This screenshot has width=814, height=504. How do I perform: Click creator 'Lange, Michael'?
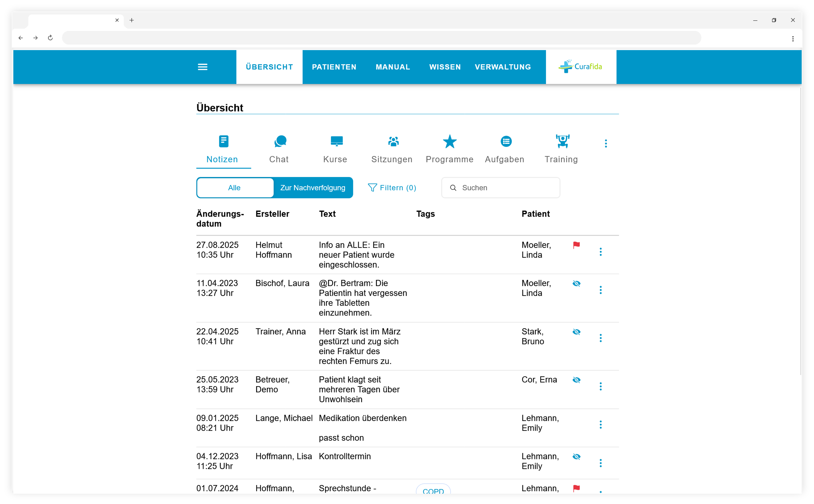[284, 418]
